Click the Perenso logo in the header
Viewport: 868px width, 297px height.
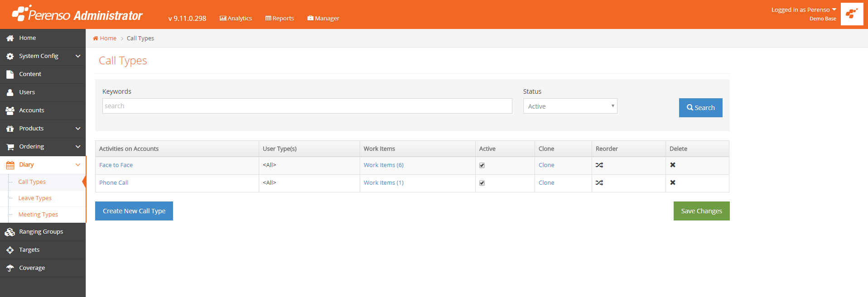77,14
